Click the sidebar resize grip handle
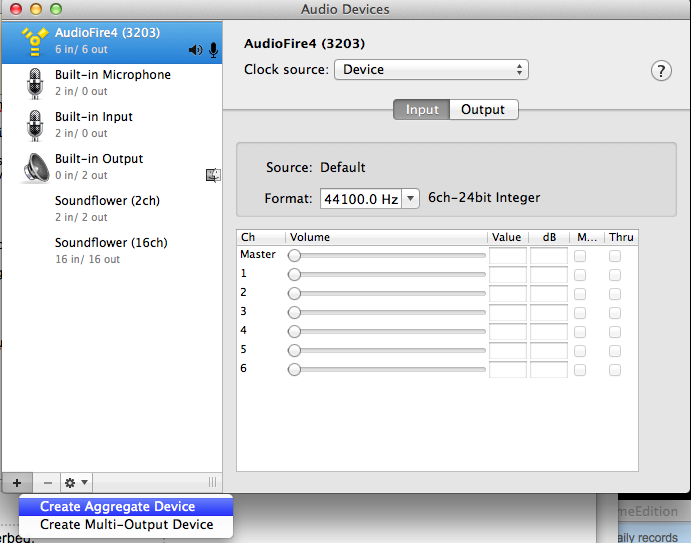 pos(212,482)
